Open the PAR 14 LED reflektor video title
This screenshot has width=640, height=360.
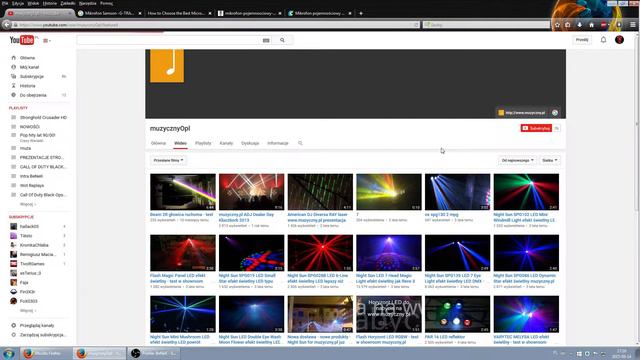444,337
